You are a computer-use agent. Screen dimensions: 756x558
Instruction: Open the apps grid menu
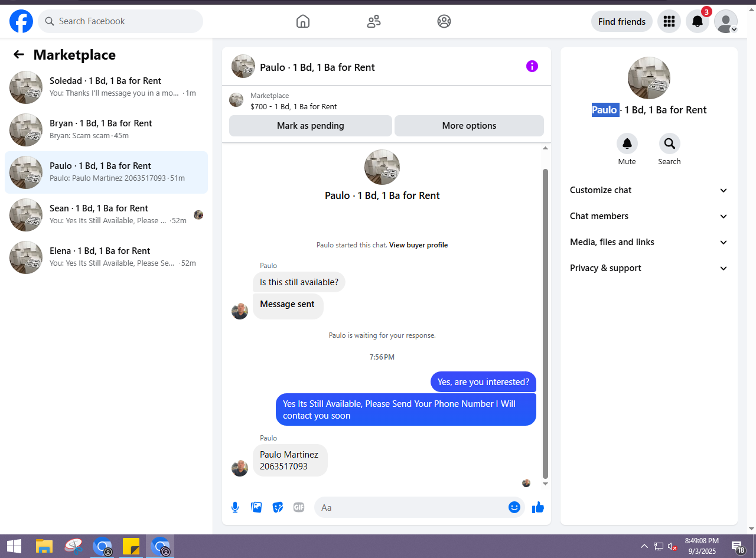[669, 21]
